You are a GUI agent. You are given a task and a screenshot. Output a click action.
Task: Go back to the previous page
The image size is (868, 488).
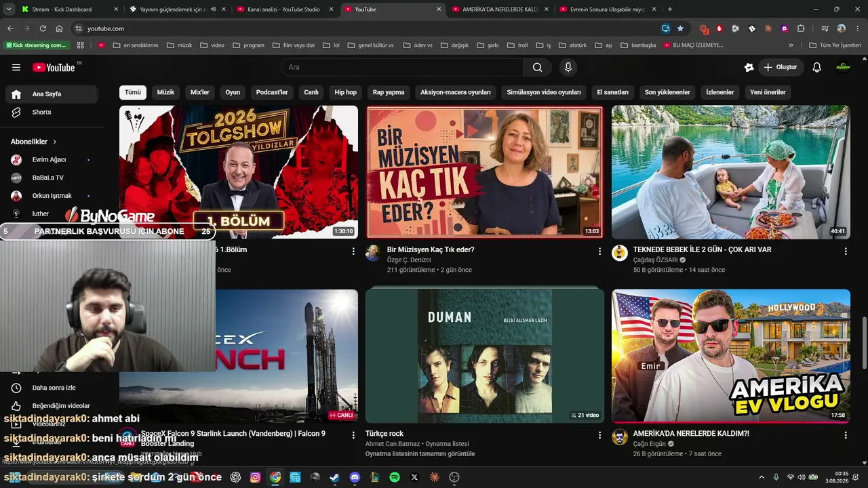pyautogui.click(x=10, y=28)
